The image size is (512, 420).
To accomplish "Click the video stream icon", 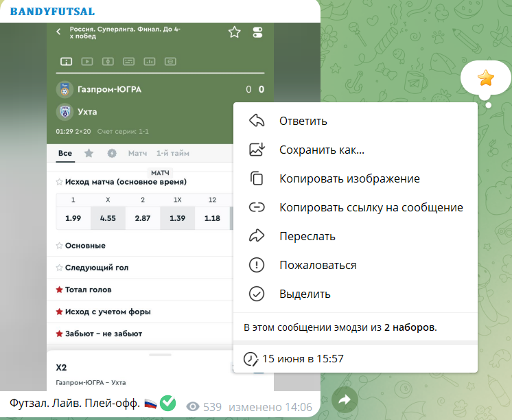I will 87,62.
